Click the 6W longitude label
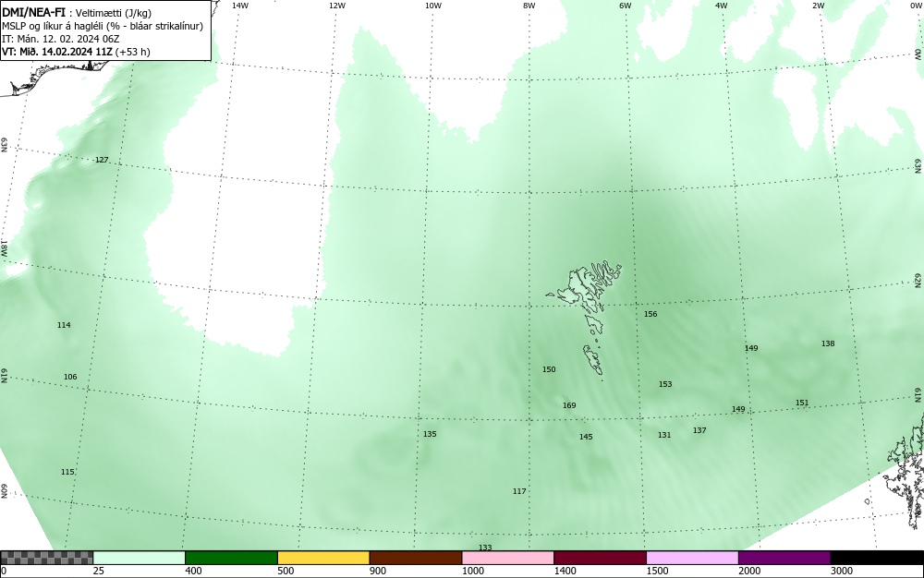The image size is (924, 578). pyautogui.click(x=626, y=6)
